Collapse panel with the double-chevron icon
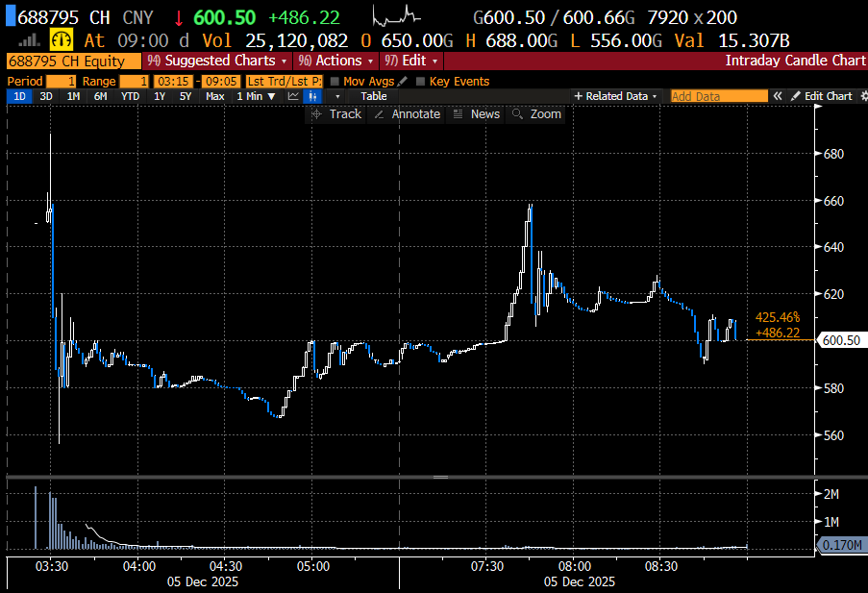This screenshot has height=593, width=868. tap(778, 96)
